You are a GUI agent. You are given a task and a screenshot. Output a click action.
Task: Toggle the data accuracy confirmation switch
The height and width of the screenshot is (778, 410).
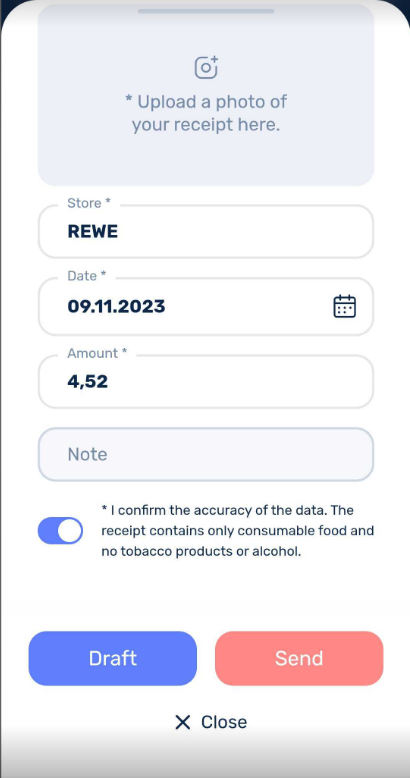tap(60, 531)
